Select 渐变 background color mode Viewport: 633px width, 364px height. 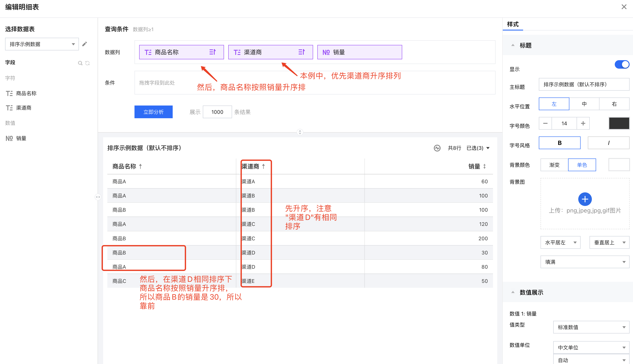(554, 165)
